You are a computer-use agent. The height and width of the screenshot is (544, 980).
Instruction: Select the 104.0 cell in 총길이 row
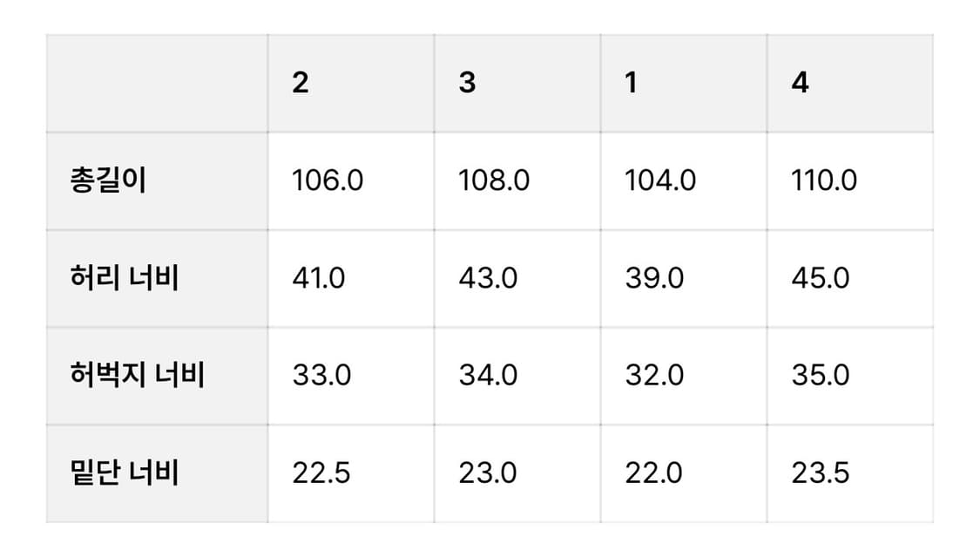point(660,181)
